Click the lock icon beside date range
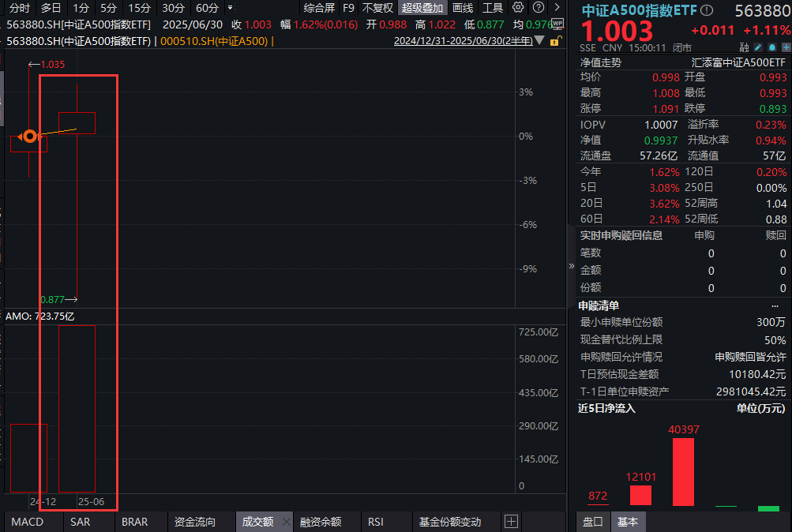Viewport: 792px width, 532px height. [x=556, y=40]
